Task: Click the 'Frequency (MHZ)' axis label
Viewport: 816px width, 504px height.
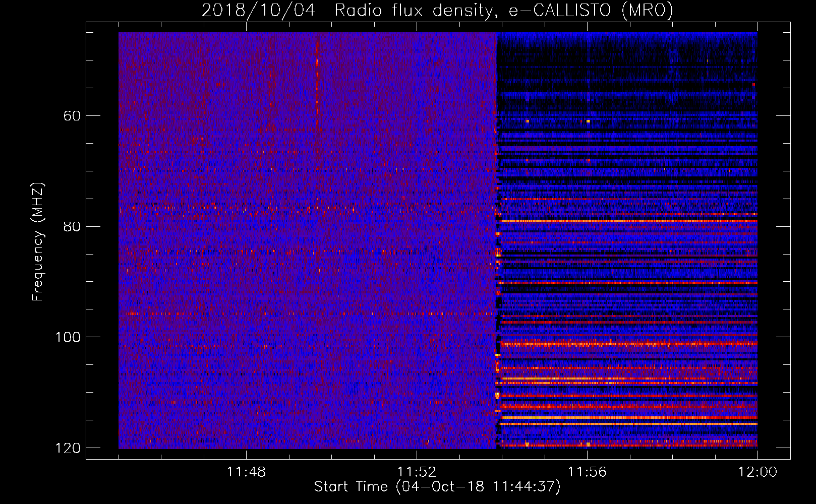Action: pos(38,241)
